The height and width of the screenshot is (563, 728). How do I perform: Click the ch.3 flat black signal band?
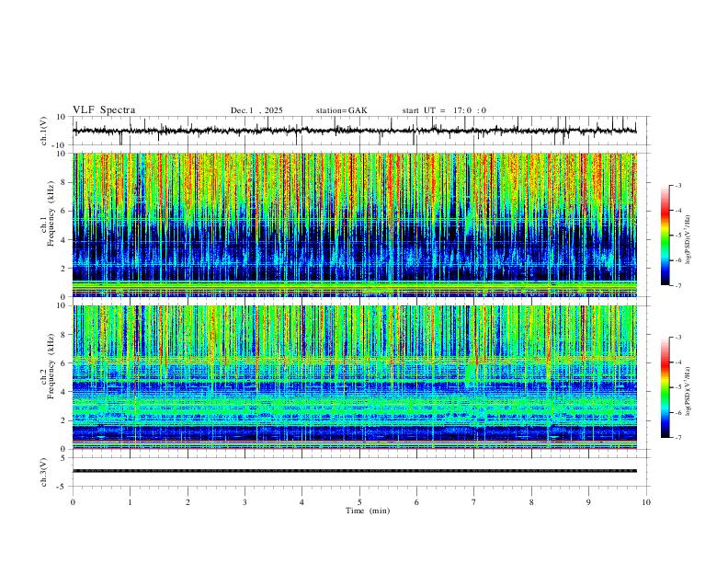click(x=354, y=471)
